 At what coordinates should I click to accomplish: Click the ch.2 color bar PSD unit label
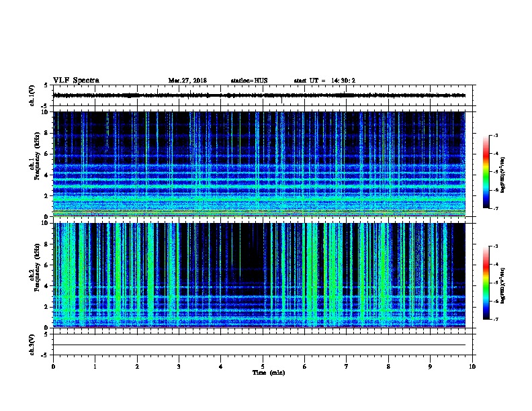[x=503, y=285]
